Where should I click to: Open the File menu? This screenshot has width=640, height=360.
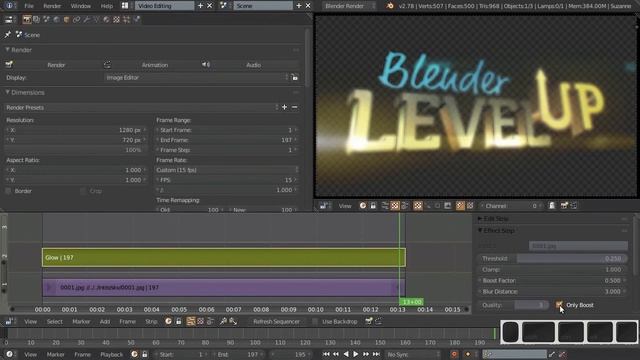29,6
